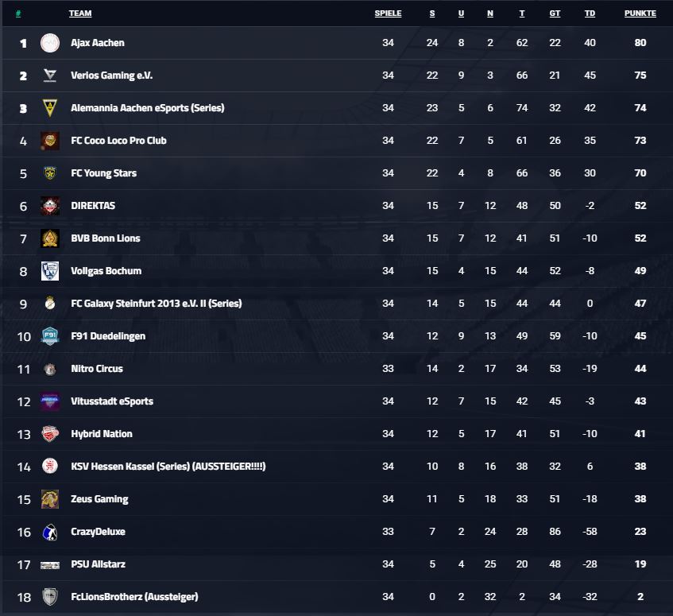Click the Zeus Gaming team emblem
The height and width of the screenshot is (616, 673).
tap(50, 499)
